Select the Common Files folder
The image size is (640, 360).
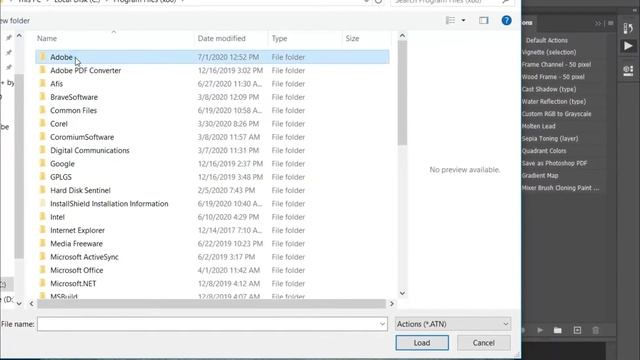point(73,111)
